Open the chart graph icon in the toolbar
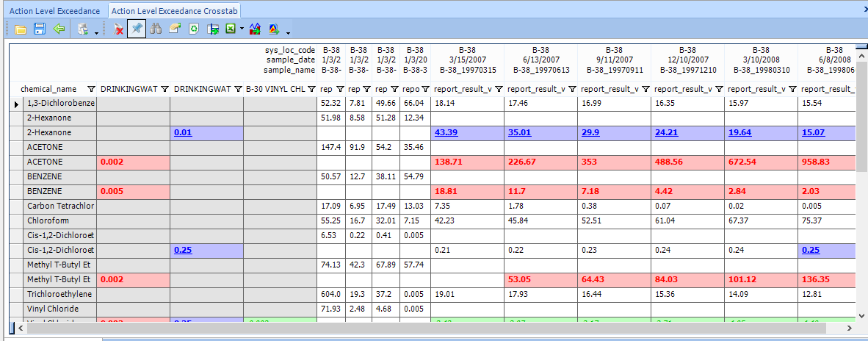The image size is (868, 341). click(x=255, y=29)
